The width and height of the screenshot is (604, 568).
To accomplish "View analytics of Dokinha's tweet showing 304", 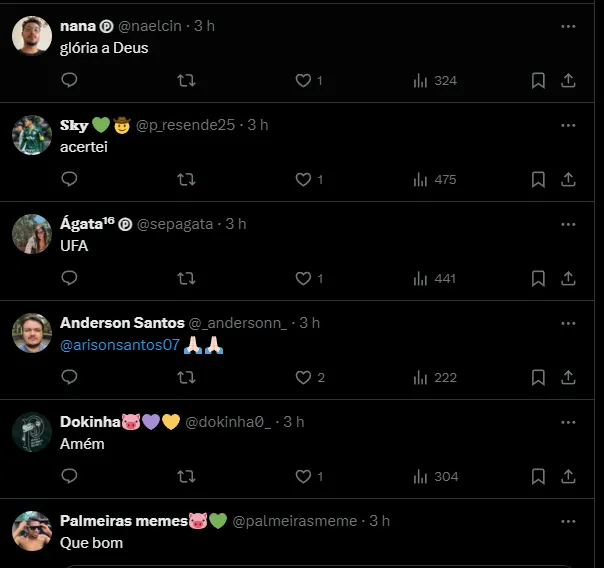I will click(434, 476).
